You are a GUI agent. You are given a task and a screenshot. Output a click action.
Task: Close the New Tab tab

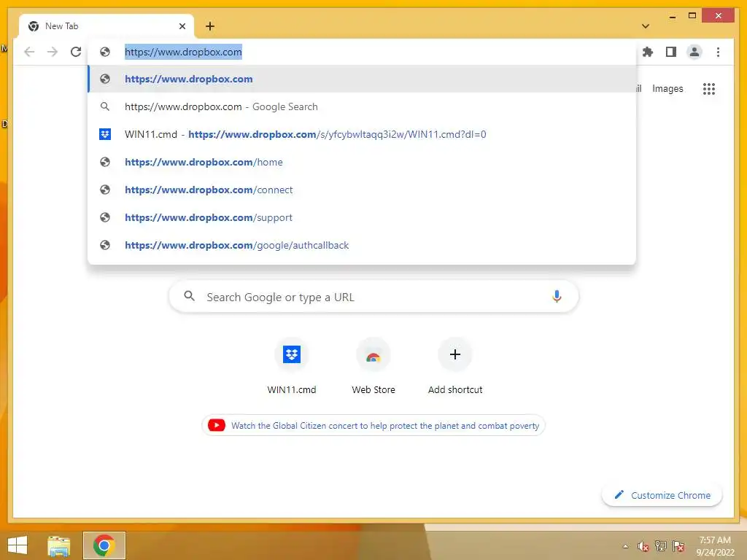(x=182, y=26)
